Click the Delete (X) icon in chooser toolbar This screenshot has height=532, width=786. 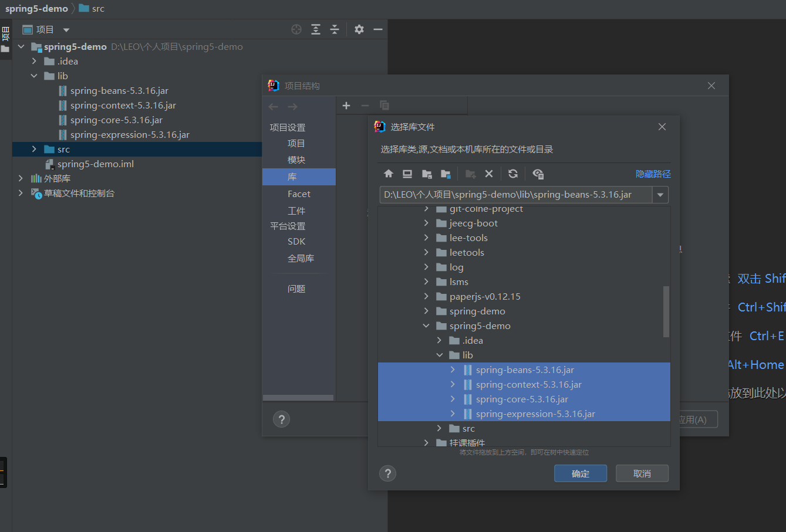point(489,174)
